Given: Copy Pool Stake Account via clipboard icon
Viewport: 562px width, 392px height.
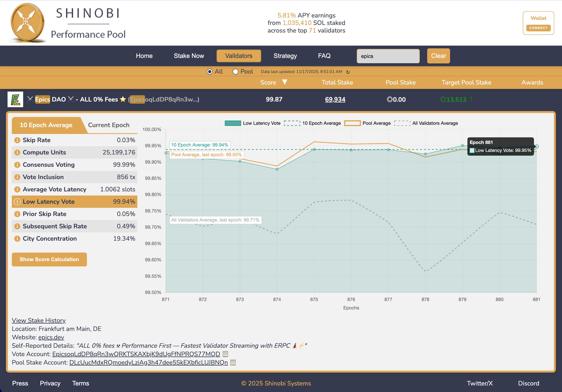Looking at the screenshot, I should [x=233, y=362].
